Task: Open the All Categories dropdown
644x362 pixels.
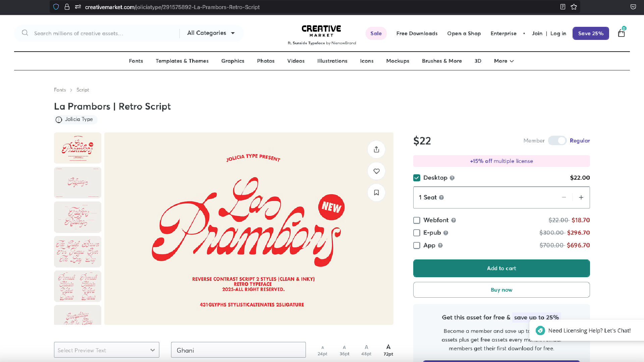Action: 211,33
